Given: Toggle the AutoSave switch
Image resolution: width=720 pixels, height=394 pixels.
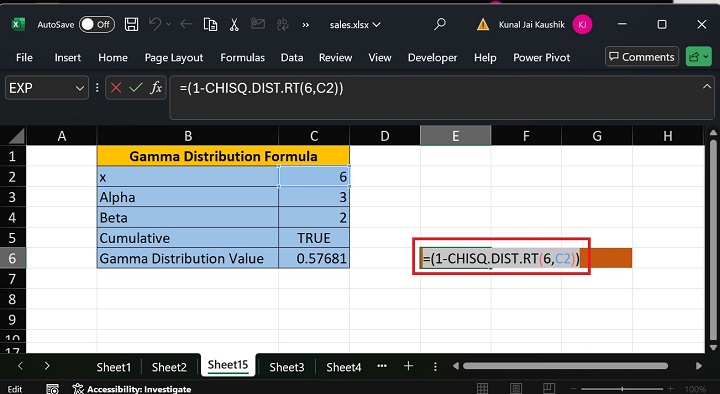Looking at the screenshot, I should 96,24.
